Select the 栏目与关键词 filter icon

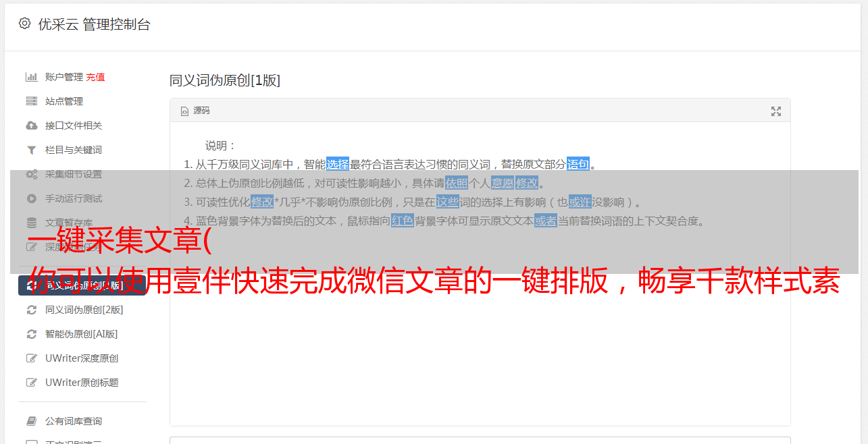pos(31,150)
